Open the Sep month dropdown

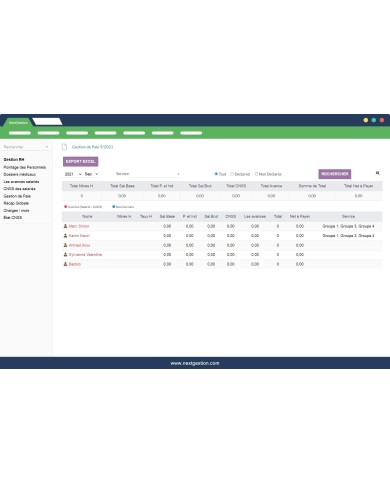pyautogui.click(x=91, y=174)
